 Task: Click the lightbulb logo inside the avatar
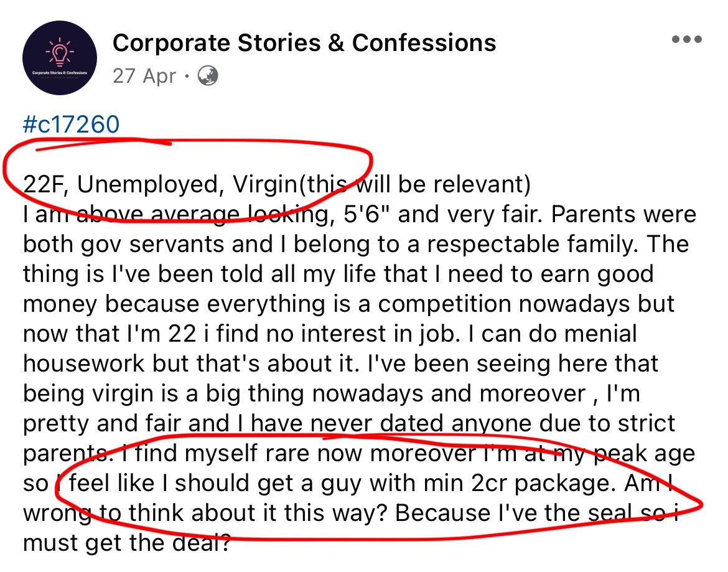pyautogui.click(x=60, y=52)
